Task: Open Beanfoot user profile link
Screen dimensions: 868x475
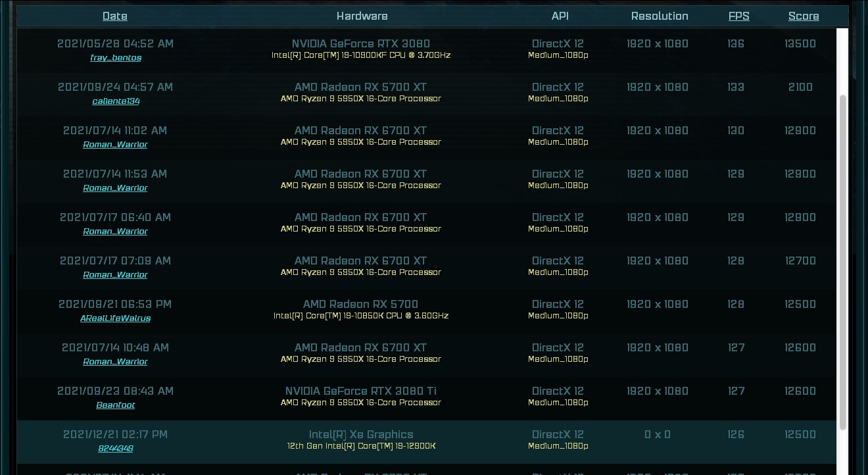Action: (x=115, y=405)
